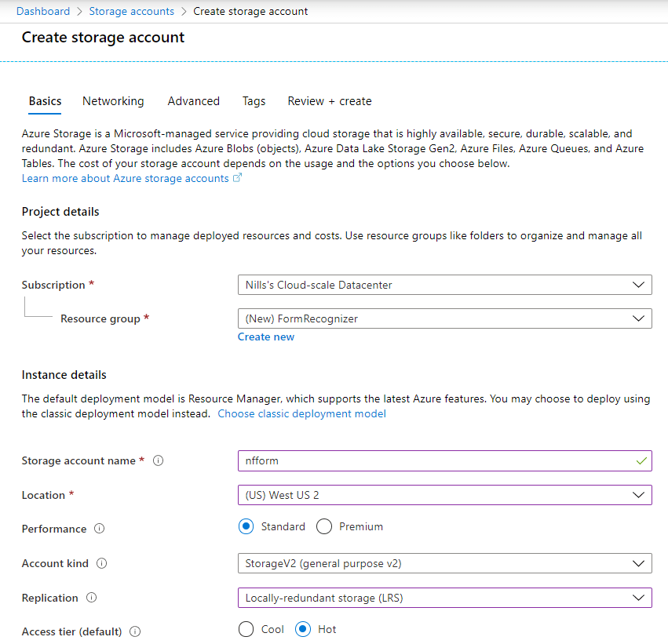Open the Location dropdown

[x=445, y=495]
